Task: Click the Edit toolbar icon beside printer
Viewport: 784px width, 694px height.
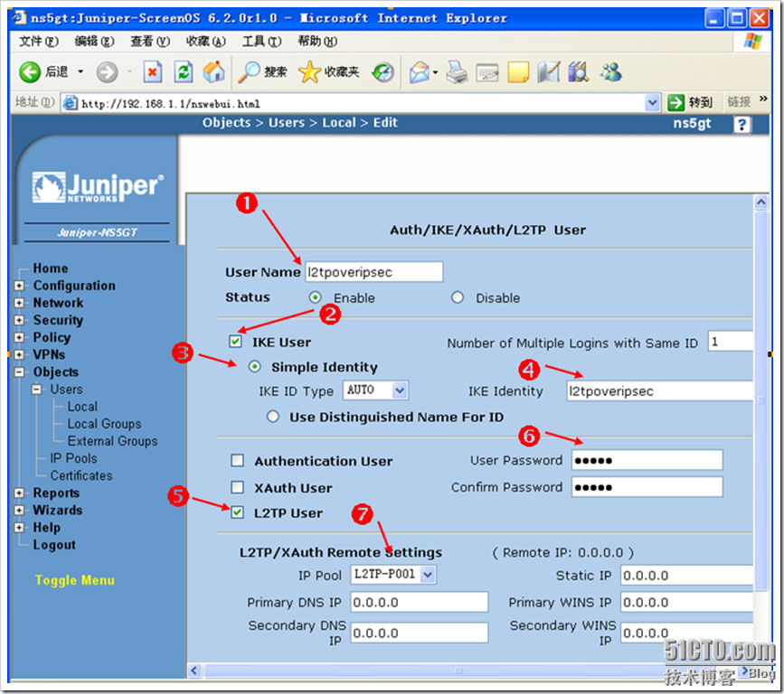Action: tap(487, 73)
